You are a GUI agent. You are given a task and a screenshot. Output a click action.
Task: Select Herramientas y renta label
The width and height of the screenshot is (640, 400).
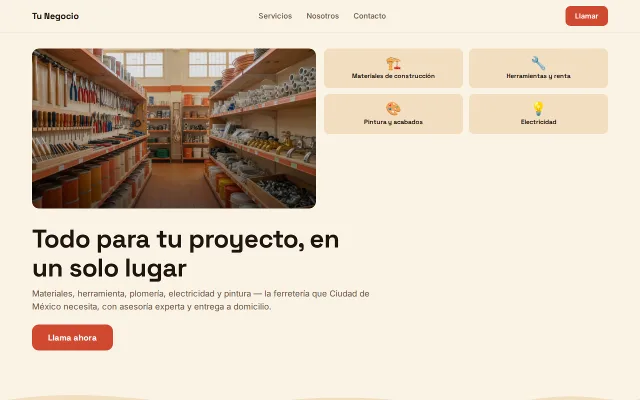click(538, 76)
